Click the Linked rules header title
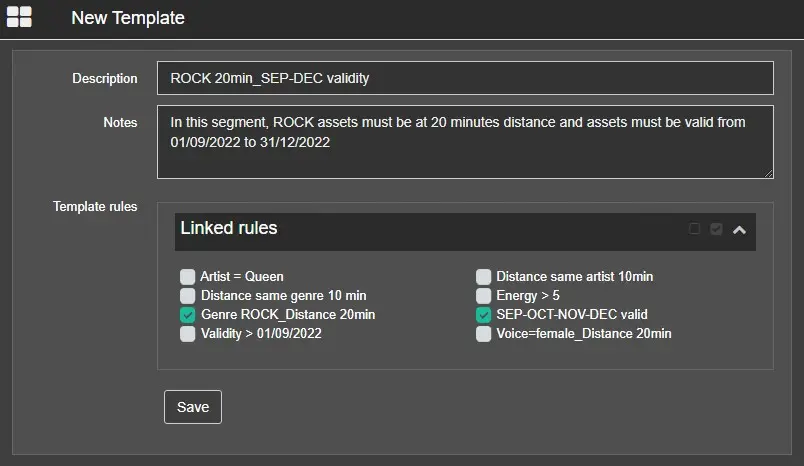 (x=229, y=229)
